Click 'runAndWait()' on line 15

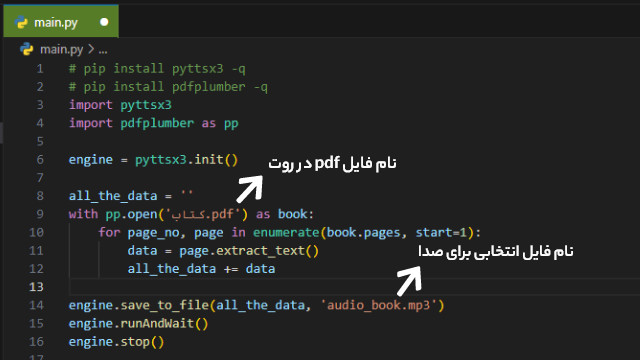(x=164, y=324)
